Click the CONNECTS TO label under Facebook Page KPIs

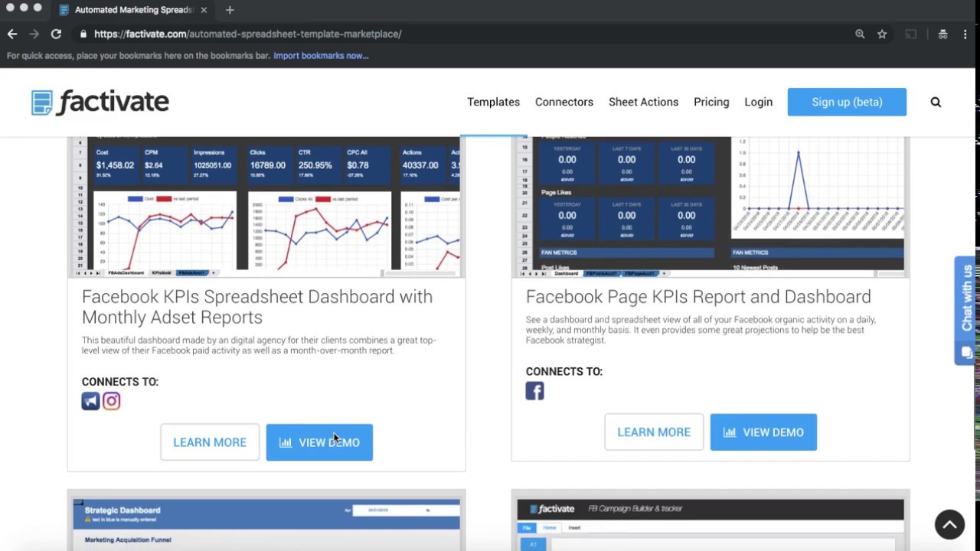564,372
